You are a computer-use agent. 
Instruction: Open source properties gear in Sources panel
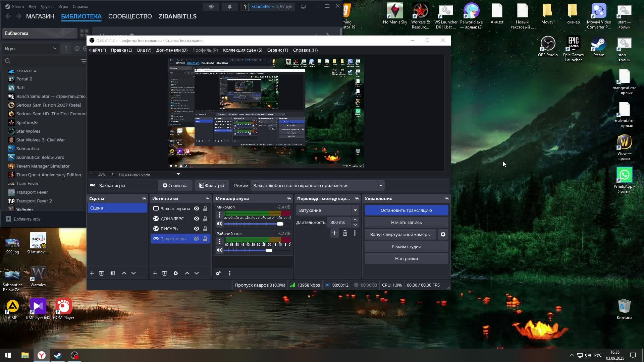(175, 273)
